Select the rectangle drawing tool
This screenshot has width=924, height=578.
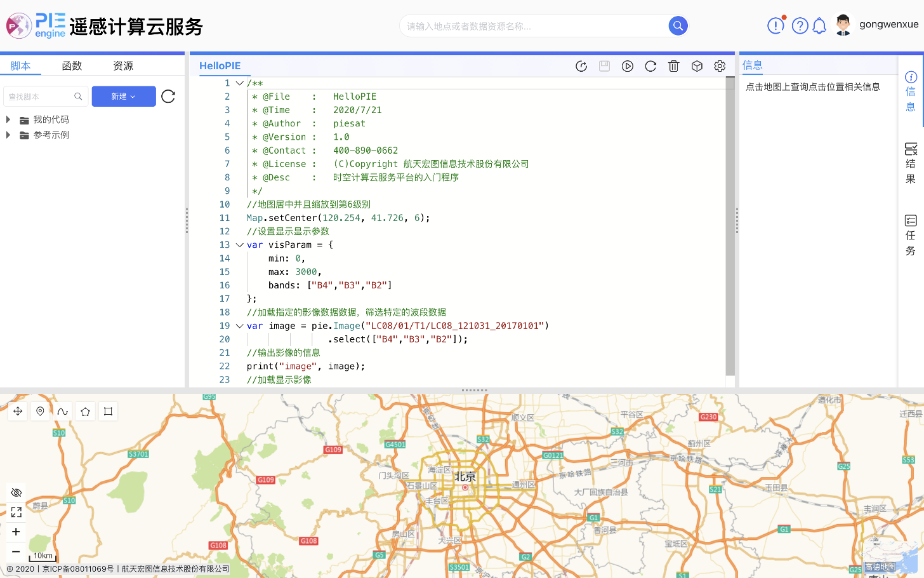click(109, 412)
